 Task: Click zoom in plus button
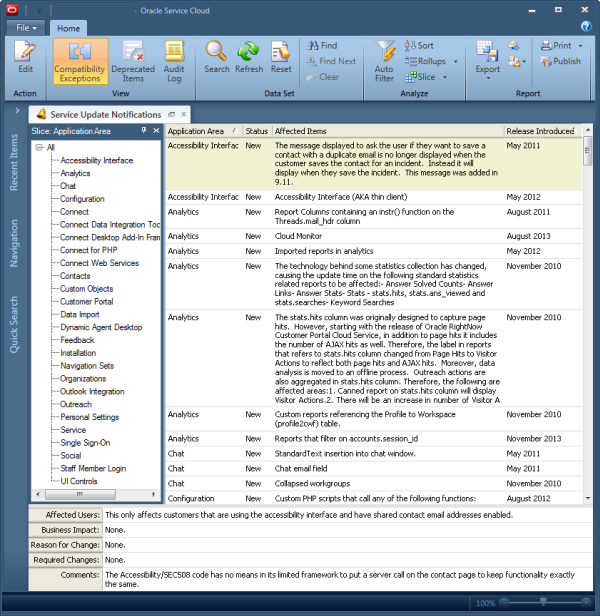(x=586, y=602)
